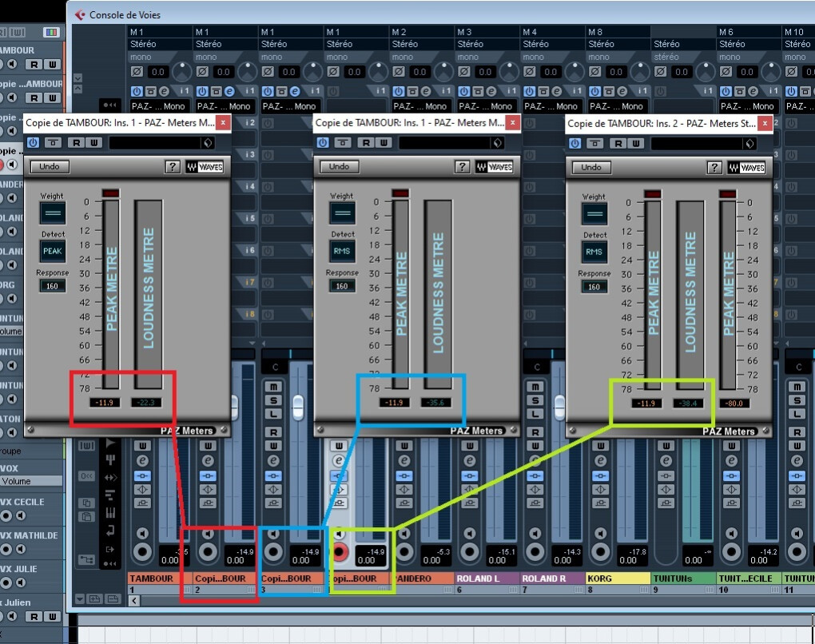Viewport: 815px width, 644px height.
Task: Open KORG channel edit settings (e button)
Action: [x=600, y=460]
